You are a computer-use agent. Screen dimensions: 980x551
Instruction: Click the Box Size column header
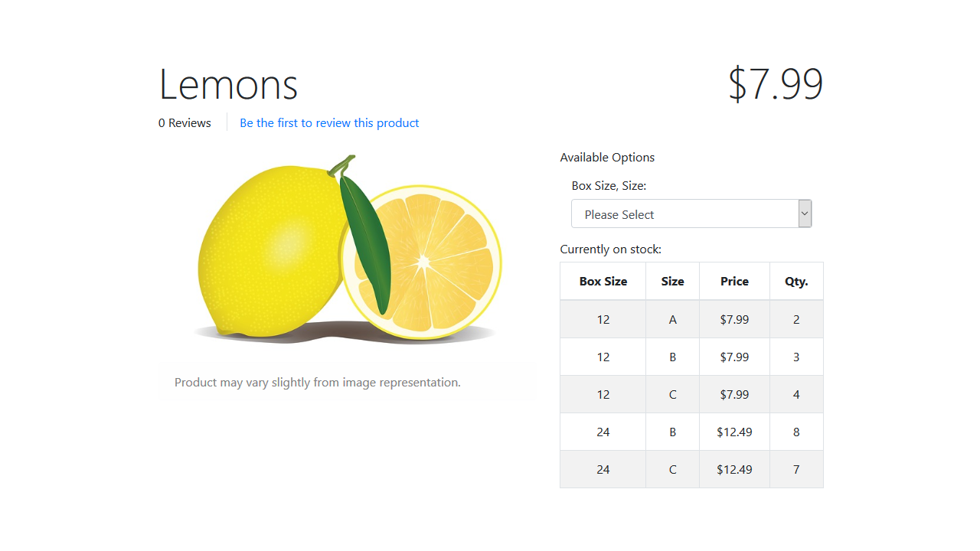(x=603, y=281)
